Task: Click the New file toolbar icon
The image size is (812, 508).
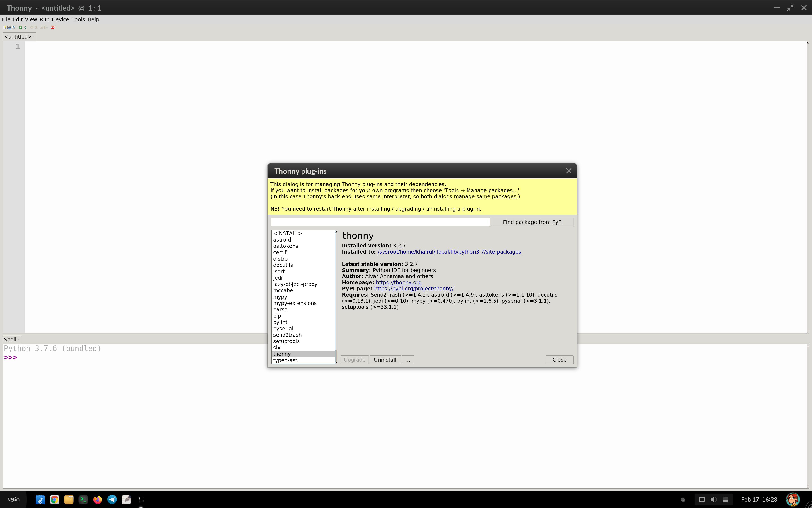Action: coord(4,28)
